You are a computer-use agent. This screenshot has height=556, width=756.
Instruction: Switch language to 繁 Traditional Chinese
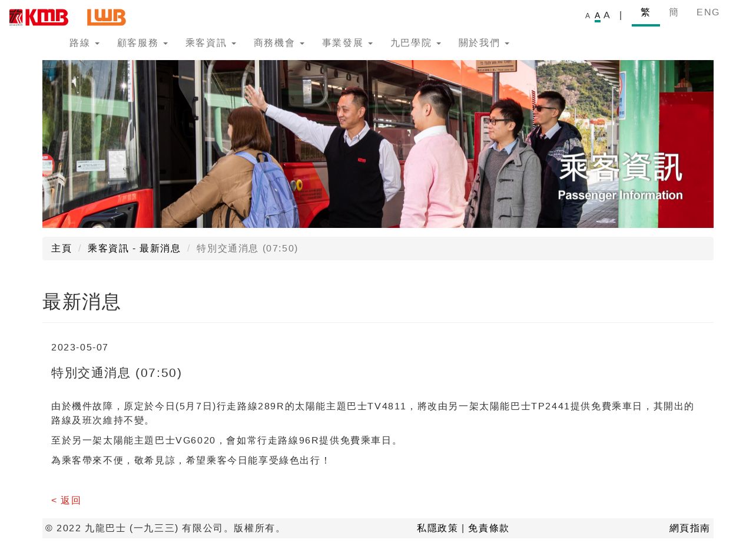[x=646, y=13]
